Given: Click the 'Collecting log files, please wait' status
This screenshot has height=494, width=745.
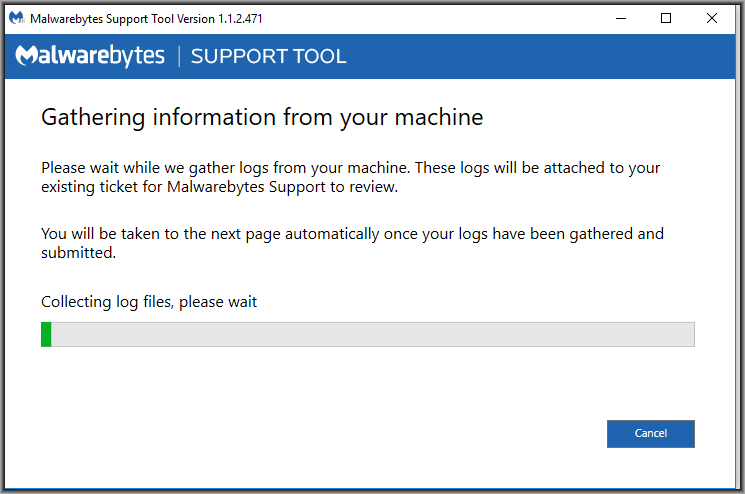Looking at the screenshot, I should point(149,302).
